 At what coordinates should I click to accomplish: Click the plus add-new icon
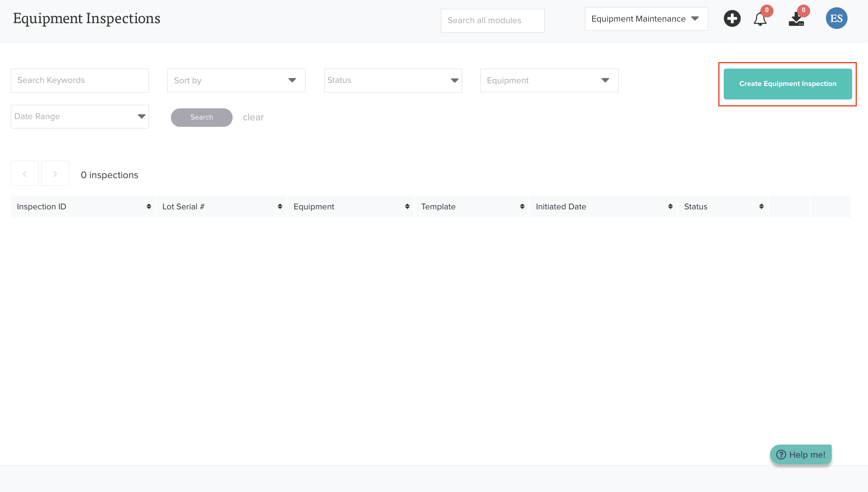point(732,19)
